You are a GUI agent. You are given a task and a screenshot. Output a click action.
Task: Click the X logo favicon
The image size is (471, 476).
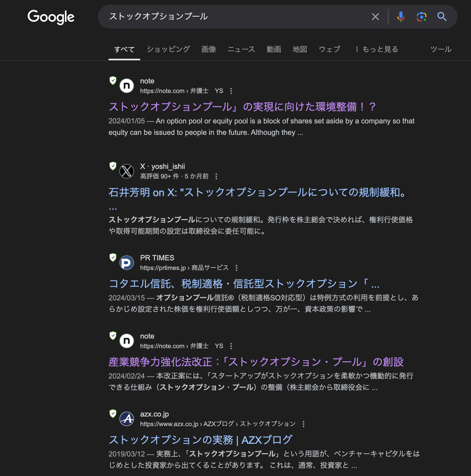click(127, 171)
